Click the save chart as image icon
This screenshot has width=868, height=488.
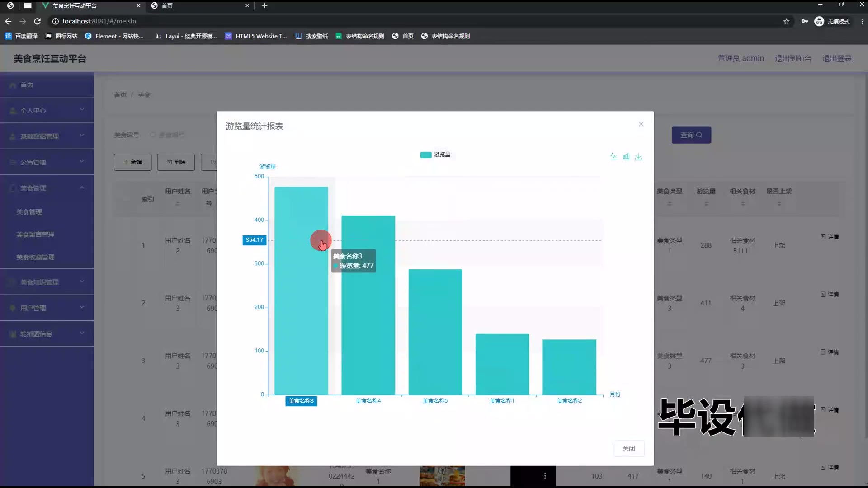tap(638, 156)
